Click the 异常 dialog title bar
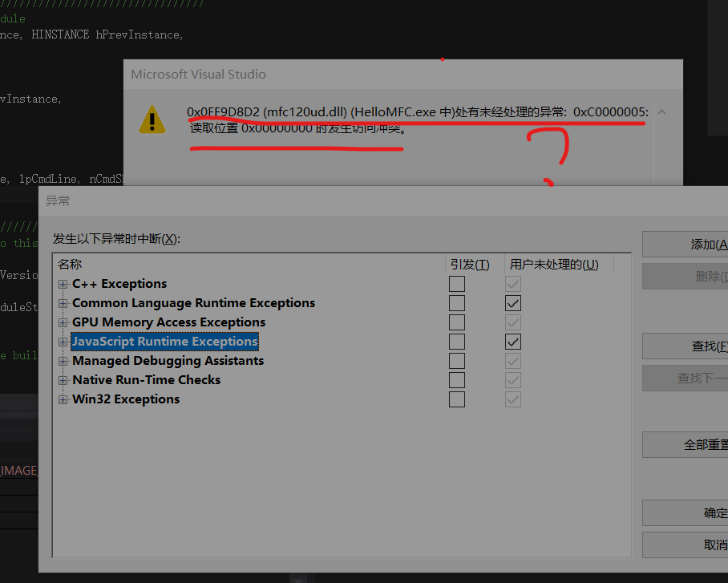Viewport: 728px width, 583px height. pyautogui.click(x=383, y=200)
